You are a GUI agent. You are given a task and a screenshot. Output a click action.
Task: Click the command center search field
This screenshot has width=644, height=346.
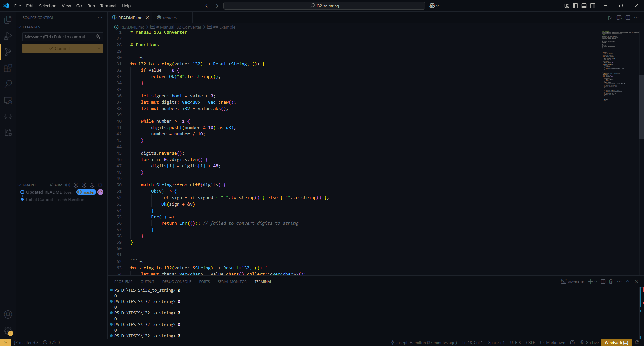point(324,6)
